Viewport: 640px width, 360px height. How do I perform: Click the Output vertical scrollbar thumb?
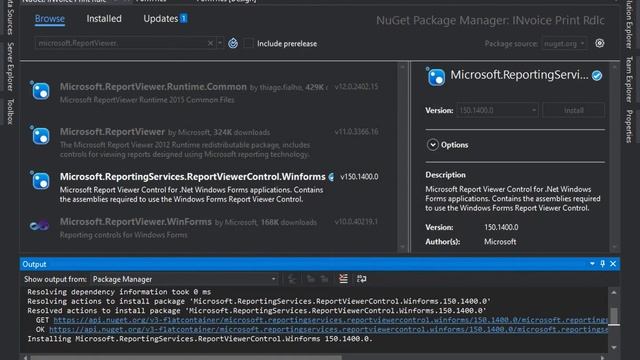click(x=614, y=316)
